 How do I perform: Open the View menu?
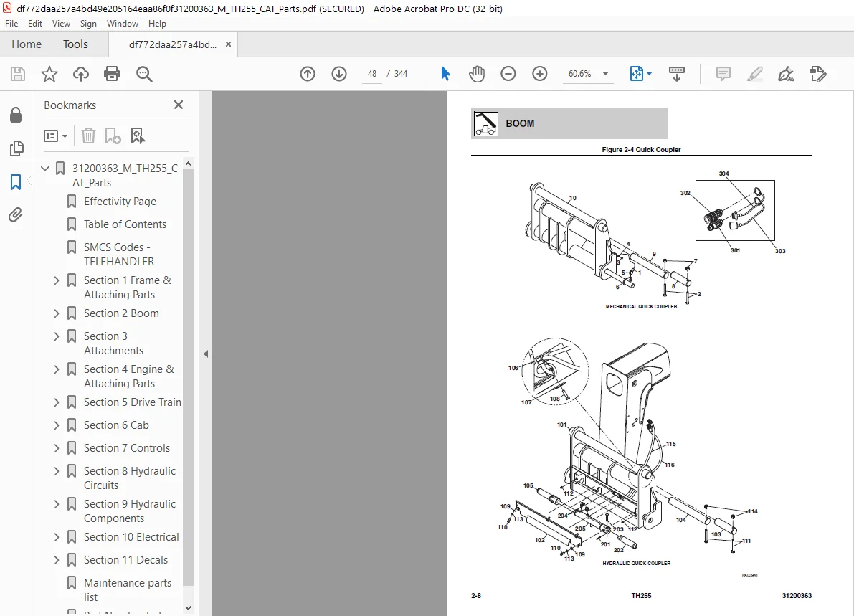click(x=61, y=24)
